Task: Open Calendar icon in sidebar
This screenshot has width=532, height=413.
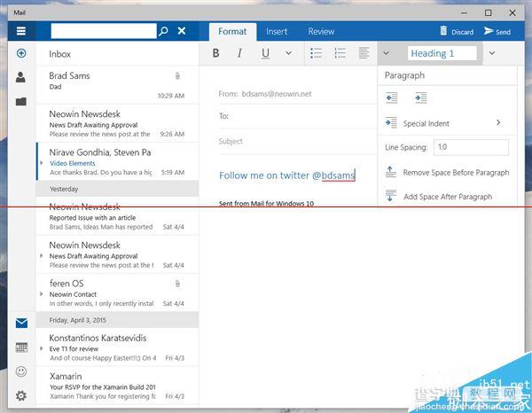Action: (21, 347)
